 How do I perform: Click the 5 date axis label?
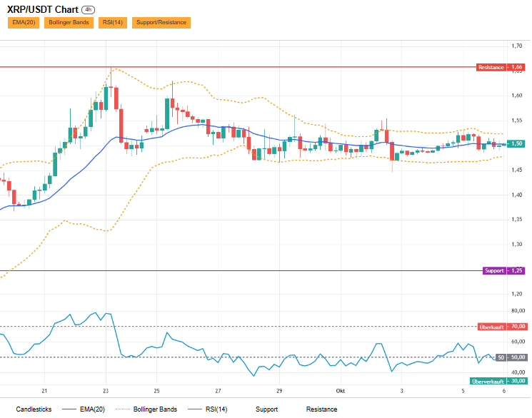point(463,391)
